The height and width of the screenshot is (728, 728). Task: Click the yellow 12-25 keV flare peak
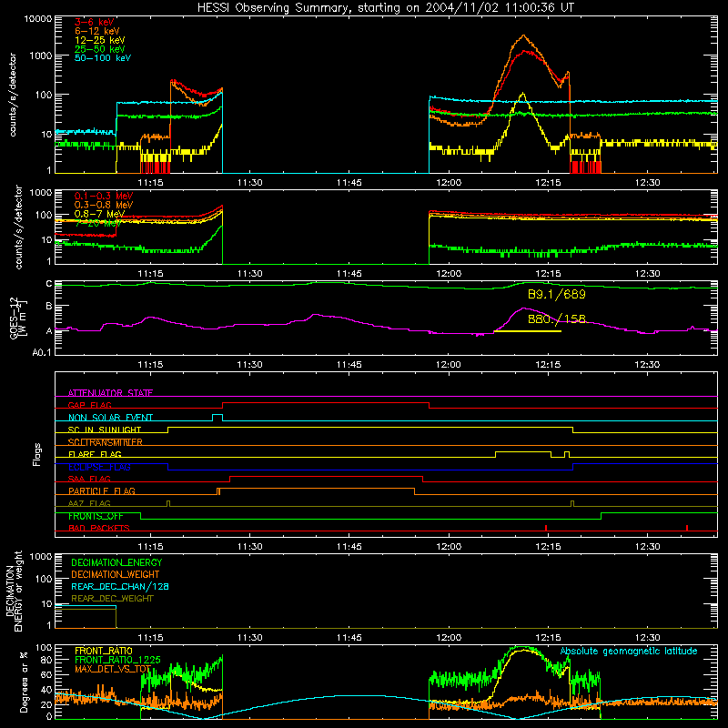point(522,95)
